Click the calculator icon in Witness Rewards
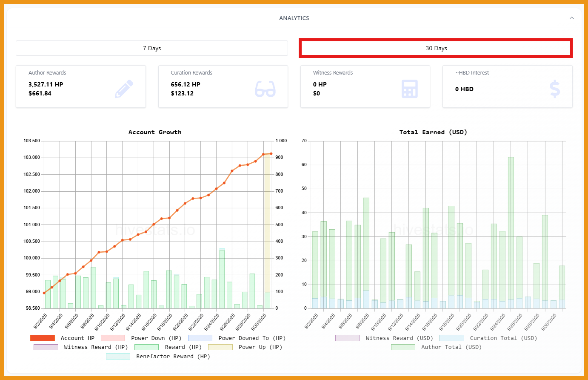Screen dimensions: 588x380 tap(409, 89)
